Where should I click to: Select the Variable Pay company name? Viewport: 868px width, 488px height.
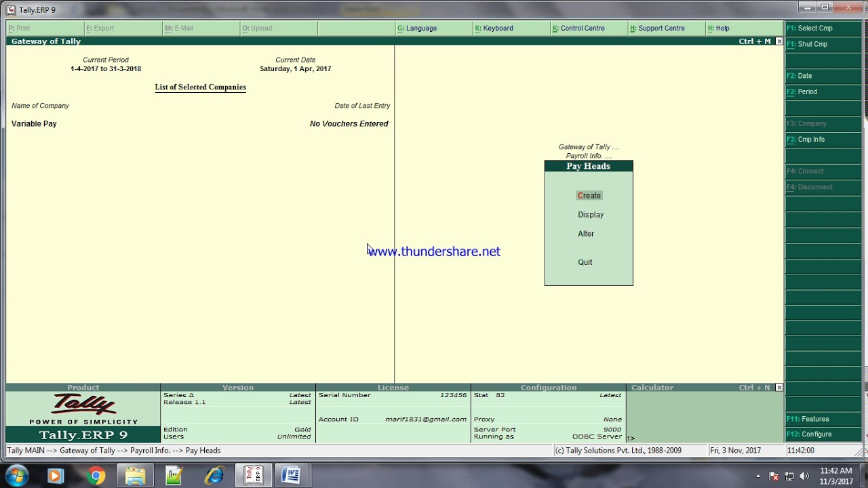click(34, 124)
